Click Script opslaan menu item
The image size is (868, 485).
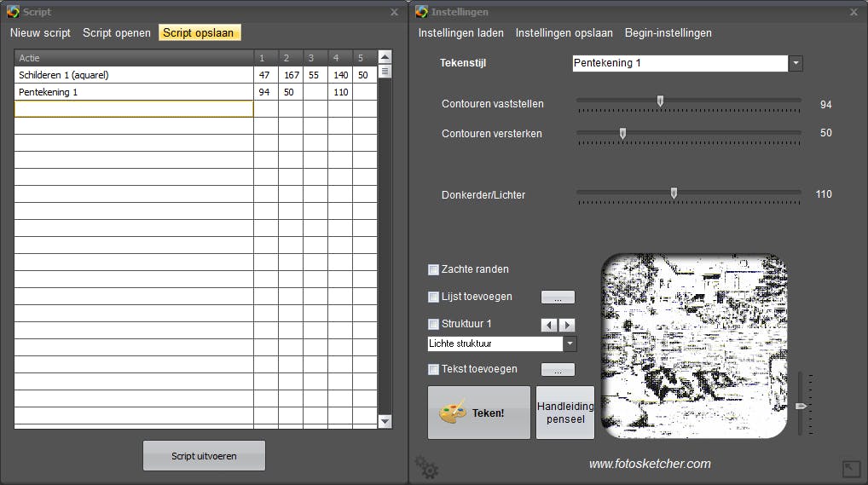point(199,33)
